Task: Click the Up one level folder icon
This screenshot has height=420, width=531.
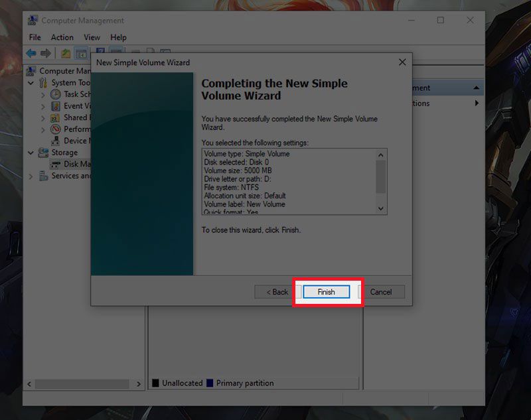Action: [65, 53]
